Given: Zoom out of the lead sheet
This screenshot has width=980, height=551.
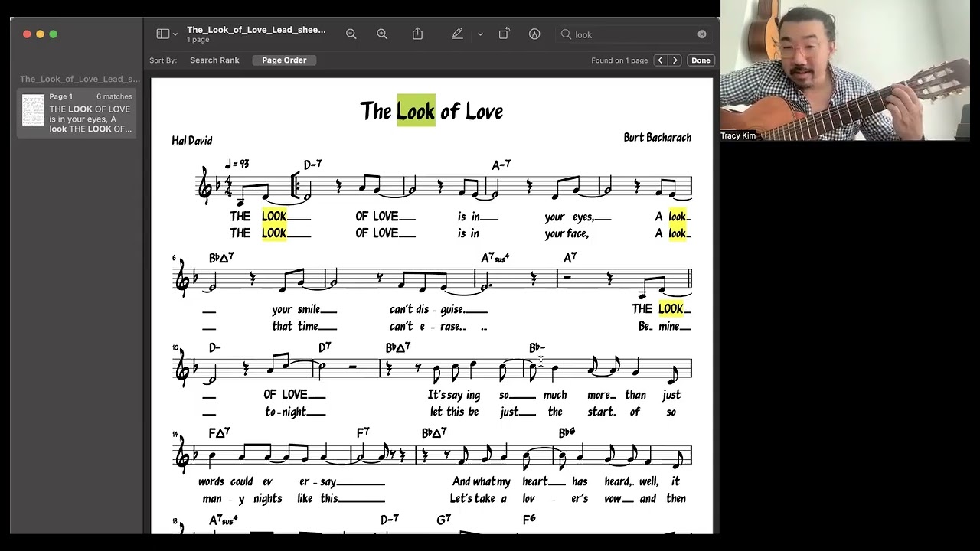Looking at the screenshot, I should pyautogui.click(x=351, y=34).
